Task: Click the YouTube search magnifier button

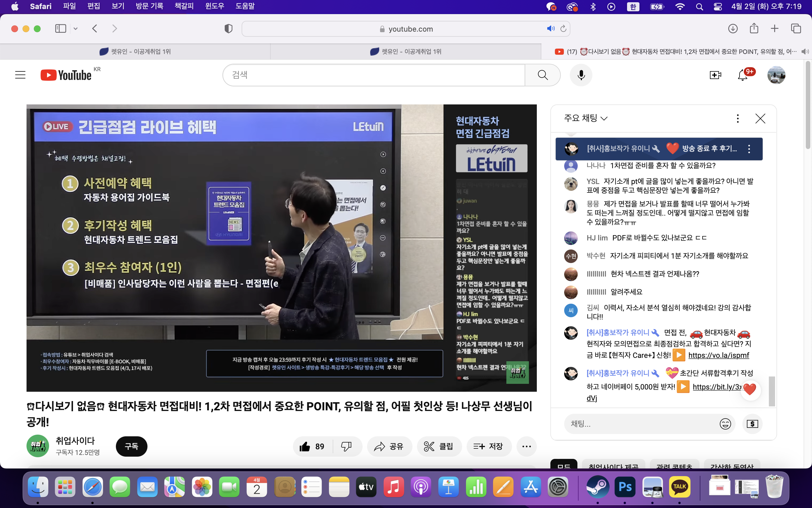Action: pos(542,75)
